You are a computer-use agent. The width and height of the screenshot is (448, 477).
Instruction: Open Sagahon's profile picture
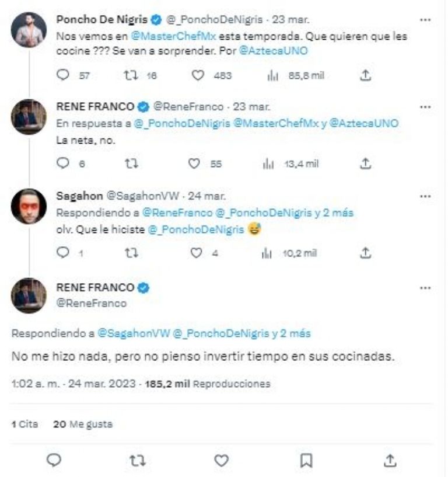point(29,206)
